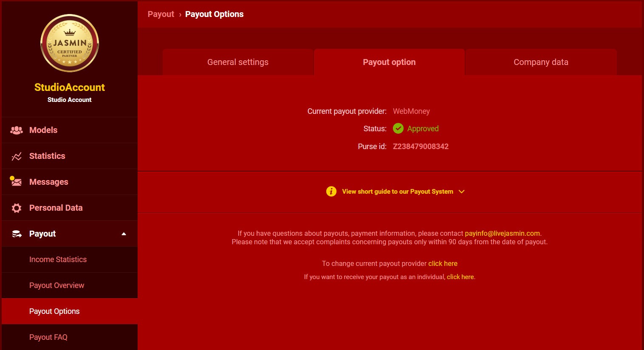Screen dimensions: 644x350
Task: Click the Models people icon
Action: click(x=17, y=130)
